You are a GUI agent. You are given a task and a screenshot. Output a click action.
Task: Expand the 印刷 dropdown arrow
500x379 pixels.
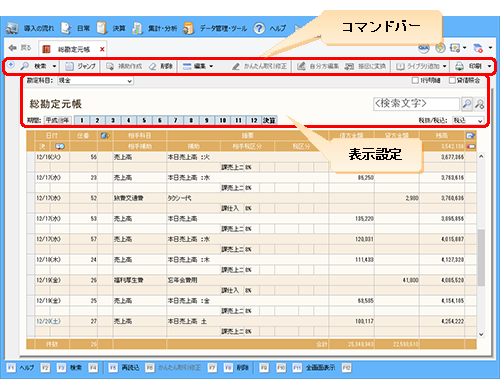click(489, 66)
